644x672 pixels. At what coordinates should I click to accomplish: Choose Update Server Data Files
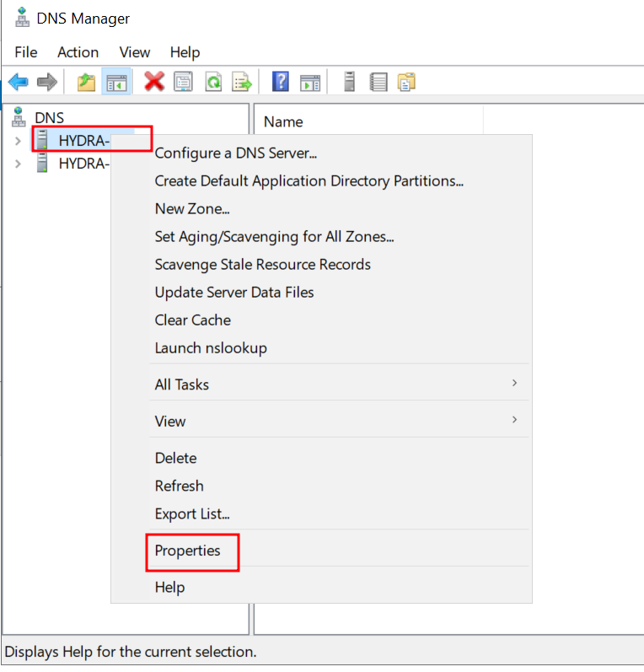click(x=234, y=293)
